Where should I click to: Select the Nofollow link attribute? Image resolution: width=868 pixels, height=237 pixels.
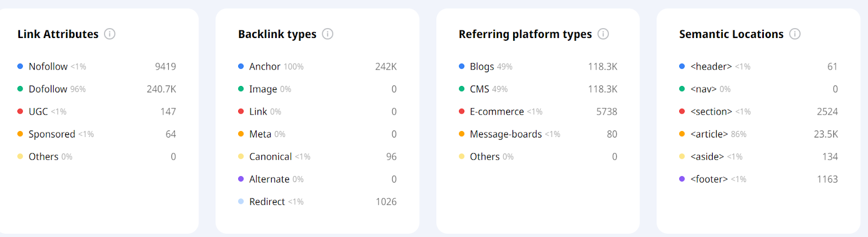[48, 66]
